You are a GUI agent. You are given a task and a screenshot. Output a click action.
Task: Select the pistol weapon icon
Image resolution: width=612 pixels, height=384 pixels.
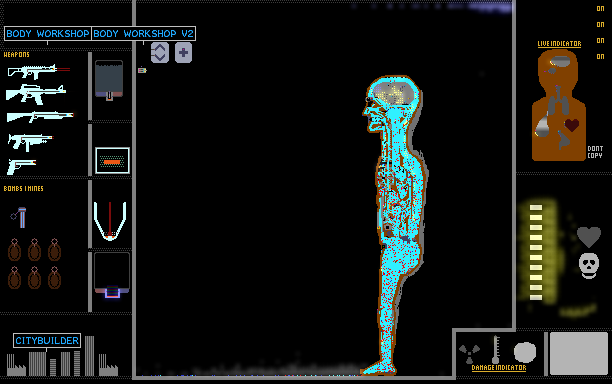coord(21,166)
